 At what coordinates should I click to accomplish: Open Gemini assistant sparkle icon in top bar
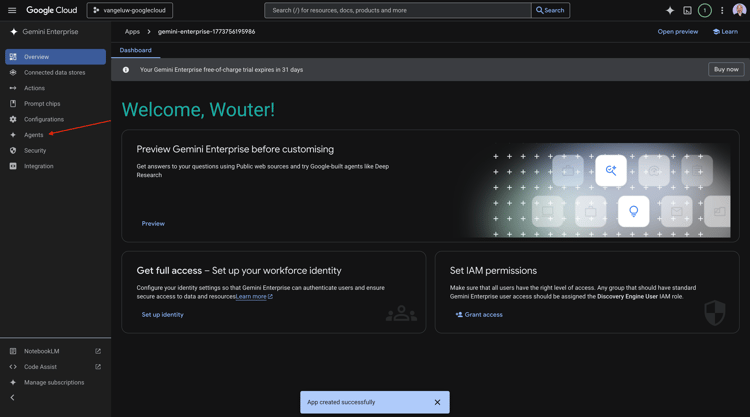coord(670,10)
